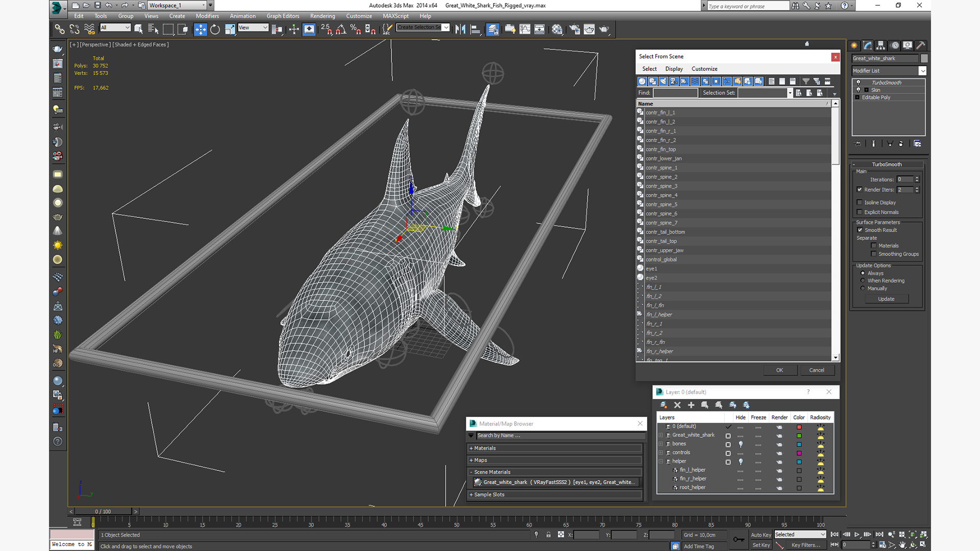Select the Select and Scale tool

point(230,30)
